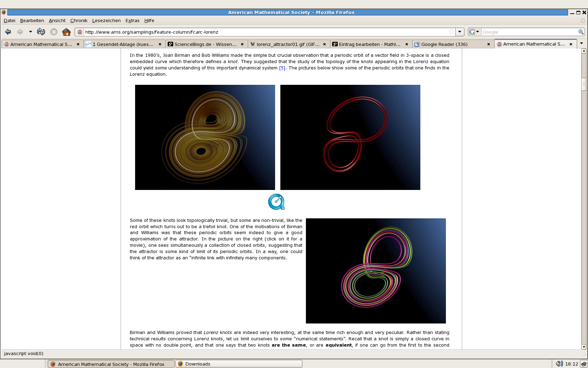Follow the [5] reference link

282,68
